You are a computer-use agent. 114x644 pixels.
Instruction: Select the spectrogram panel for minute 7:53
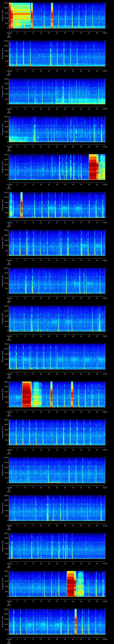pyautogui.click(x=57, y=622)
